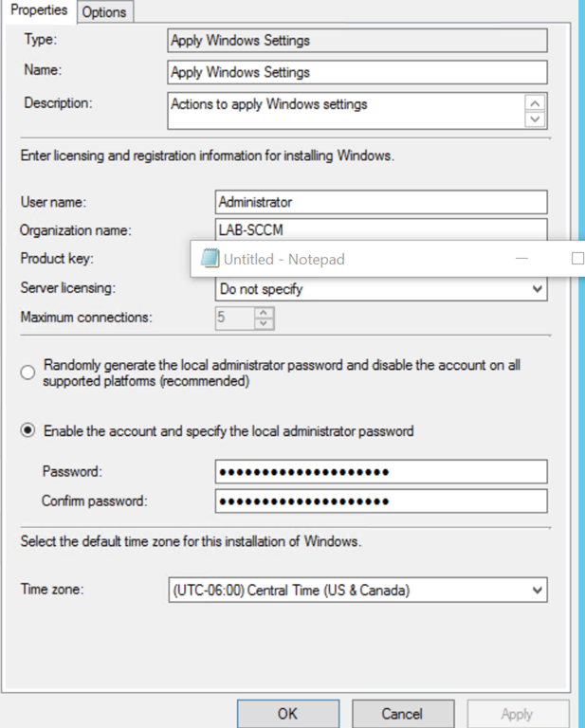The image size is (585, 728).
Task: Click the Maximum connections number field
Action: [235, 318]
